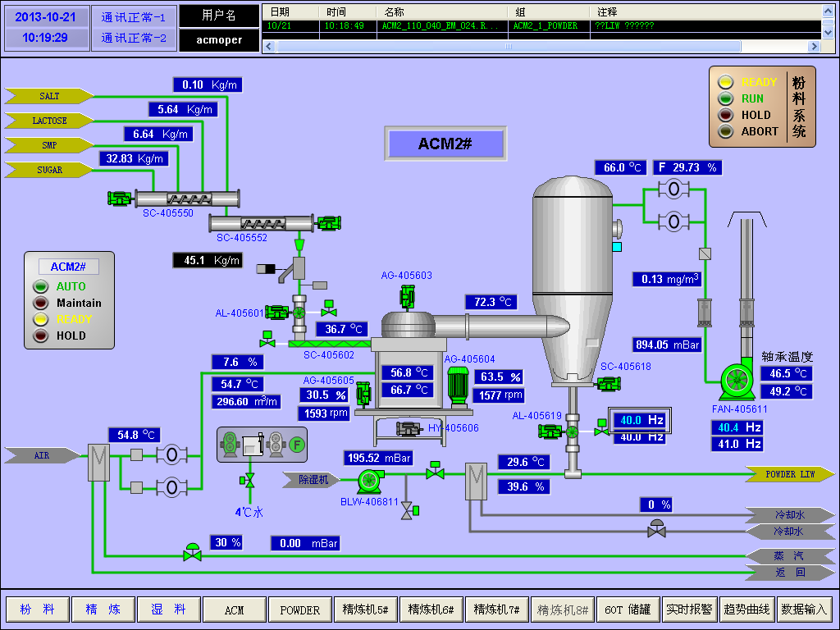
Task: Click the 4℃ water valve
Action: tap(248, 481)
